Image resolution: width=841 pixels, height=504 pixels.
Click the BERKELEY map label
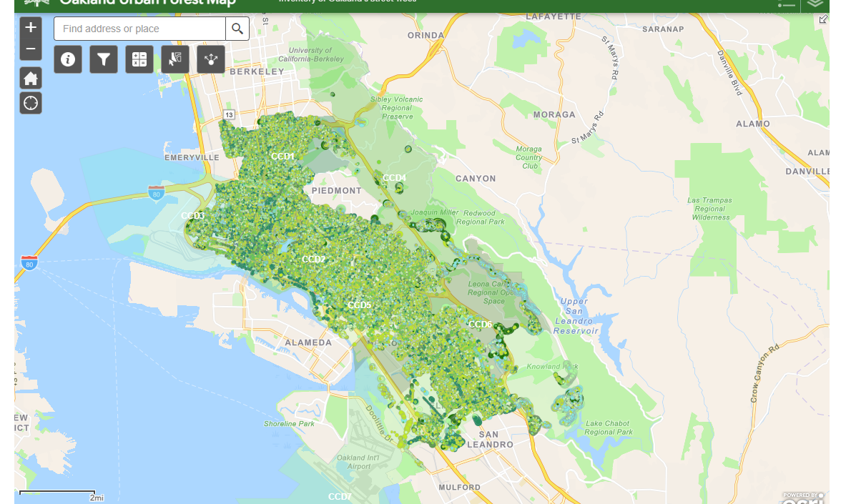257,71
